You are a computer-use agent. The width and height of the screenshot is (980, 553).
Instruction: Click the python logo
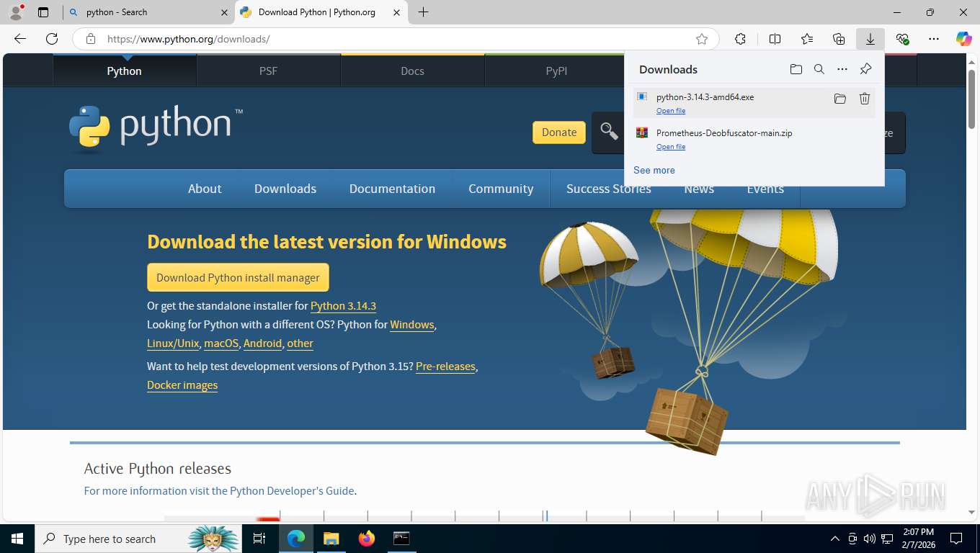point(156,130)
